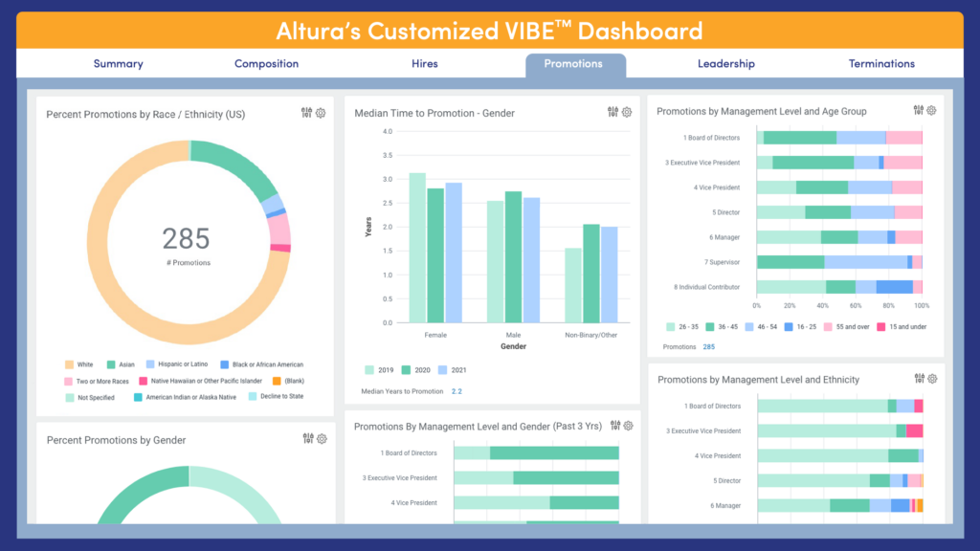Toggle Two or More Races legend entry
The image size is (980, 551).
pos(97,381)
